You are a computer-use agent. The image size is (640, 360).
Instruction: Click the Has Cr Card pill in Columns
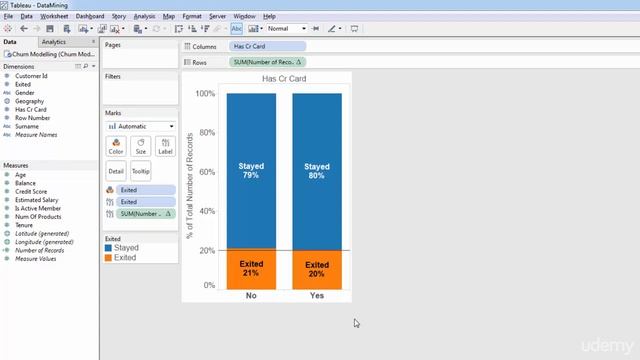(x=267, y=46)
